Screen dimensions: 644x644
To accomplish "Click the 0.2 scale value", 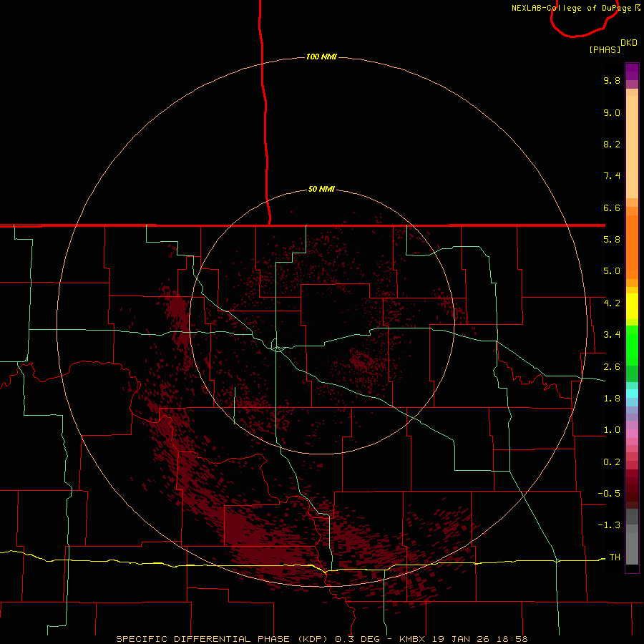I will tap(612, 462).
